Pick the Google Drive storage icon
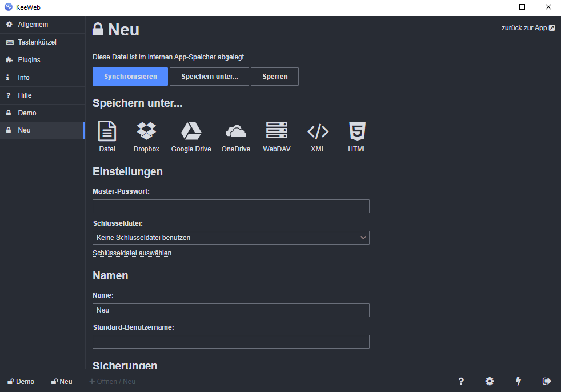Image resolution: width=561 pixels, height=392 pixels. coord(191,137)
